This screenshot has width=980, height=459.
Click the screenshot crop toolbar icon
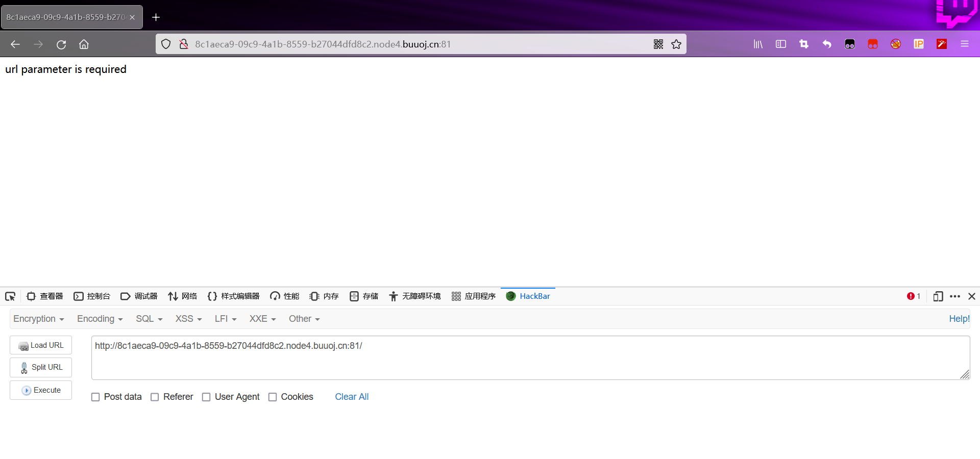pyautogui.click(x=803, y=44)
